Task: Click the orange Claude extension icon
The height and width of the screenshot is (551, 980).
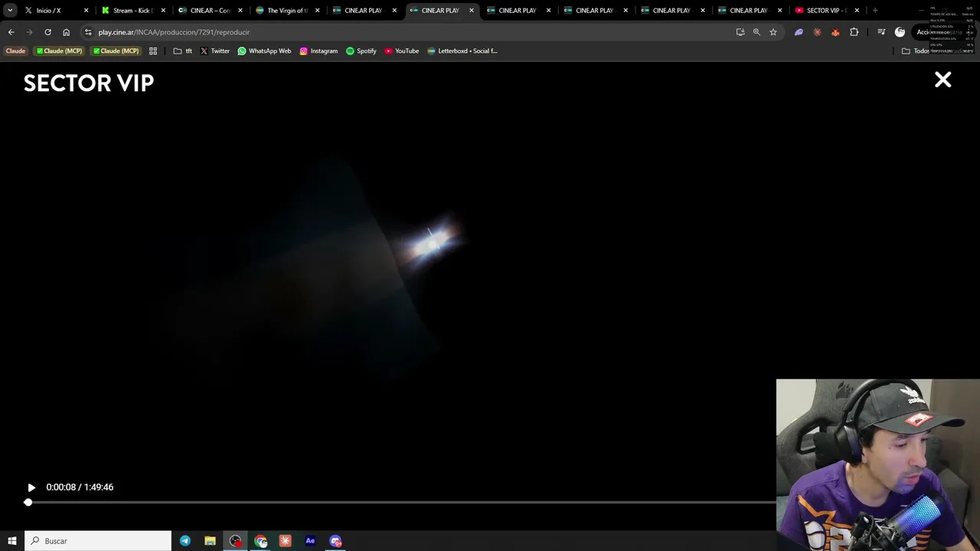Action: click(x=817, y=32)
